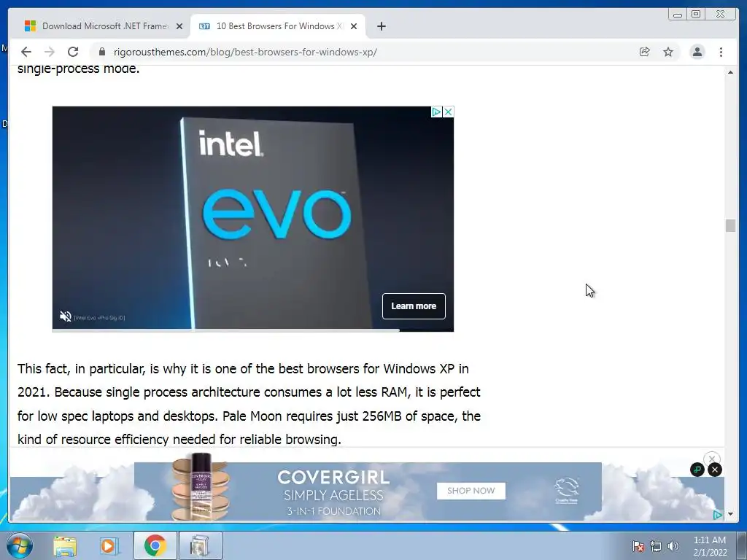Viewport: 747px width, 560px height.
Task: Close the 10 Best Browsers tab
Action: click(354, 26)
